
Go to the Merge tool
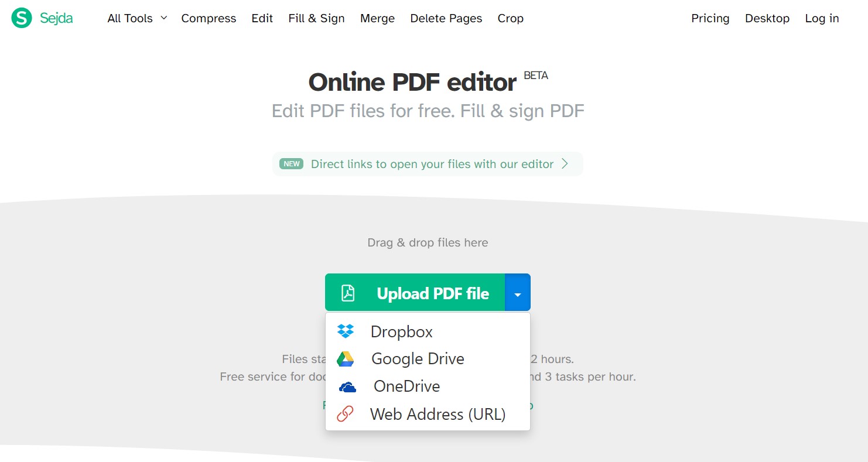tap(377, 18)
